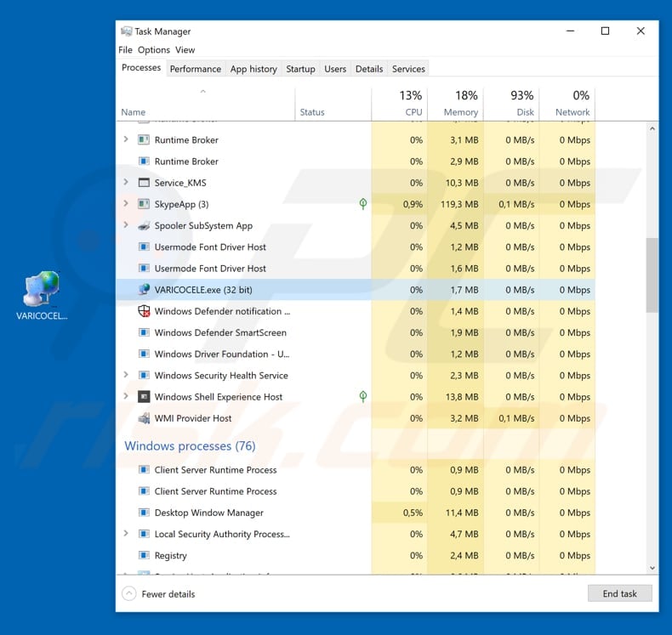
Task: Click the Service_KMS window icon
Action: (x=144, y=183)
